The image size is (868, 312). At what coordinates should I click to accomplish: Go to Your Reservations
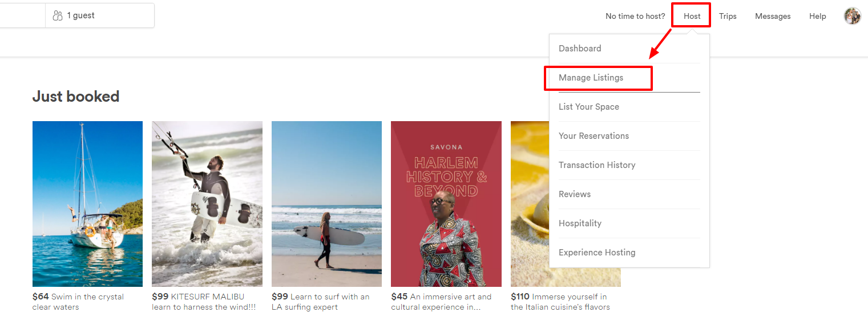point(594,136)
